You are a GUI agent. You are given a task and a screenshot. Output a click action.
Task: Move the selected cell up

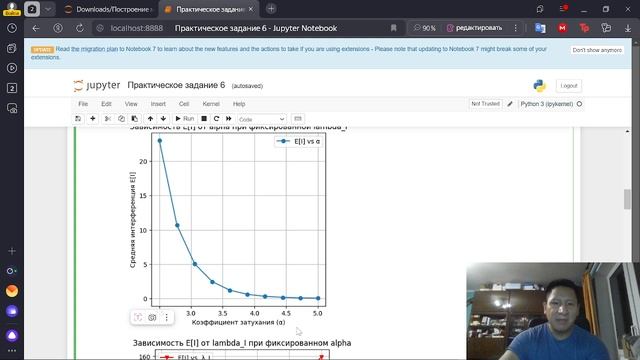tap(150, 119)
